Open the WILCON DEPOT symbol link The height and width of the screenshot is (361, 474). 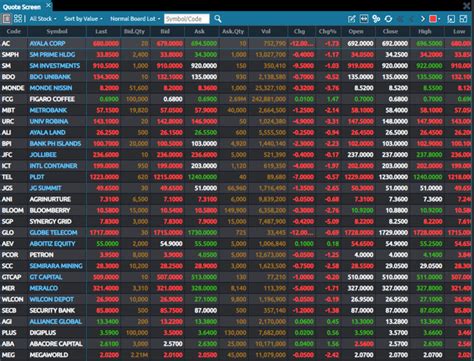coord(52,299)
